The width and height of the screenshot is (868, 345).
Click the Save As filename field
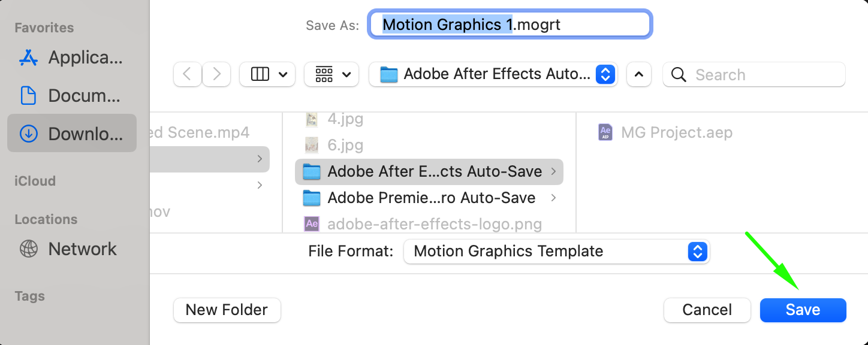pyautogui.click(x=510, y=25)
